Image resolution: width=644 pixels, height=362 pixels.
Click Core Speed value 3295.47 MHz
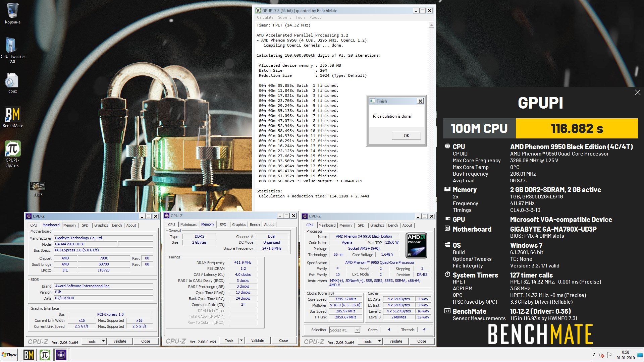(345, 299)
